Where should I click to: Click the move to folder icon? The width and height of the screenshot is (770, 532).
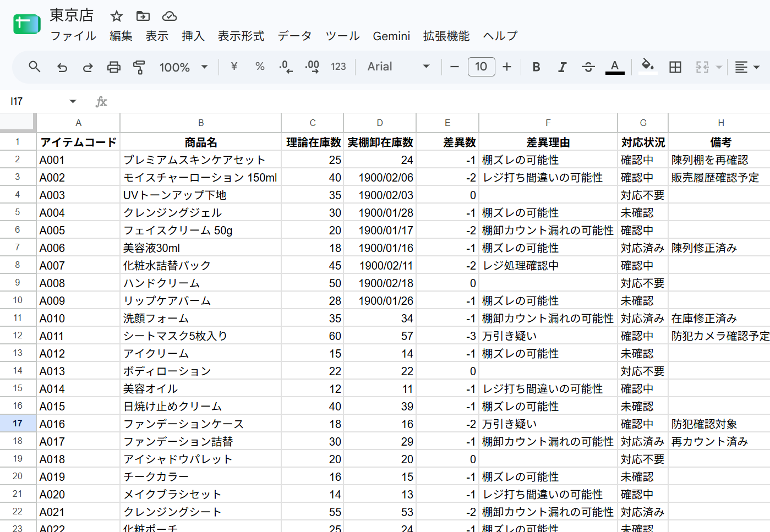[x=143, y=16]
